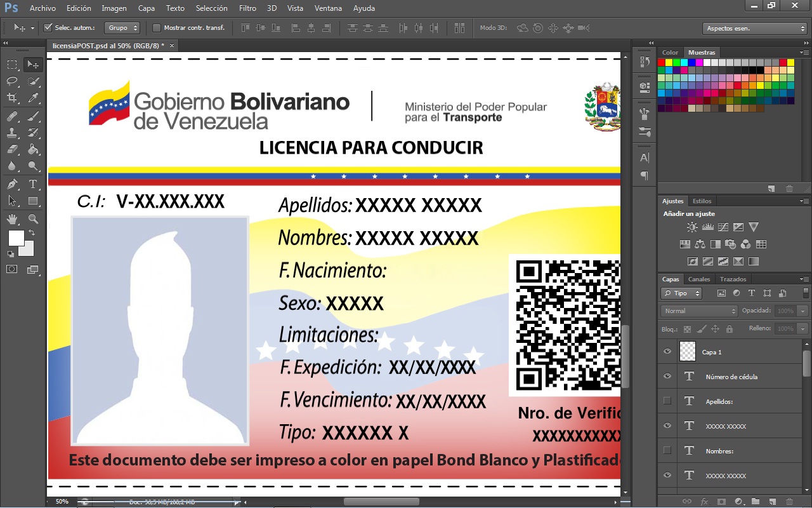Select the Lasso tool
The image size is (812, 508).
(x=12, y=81)
